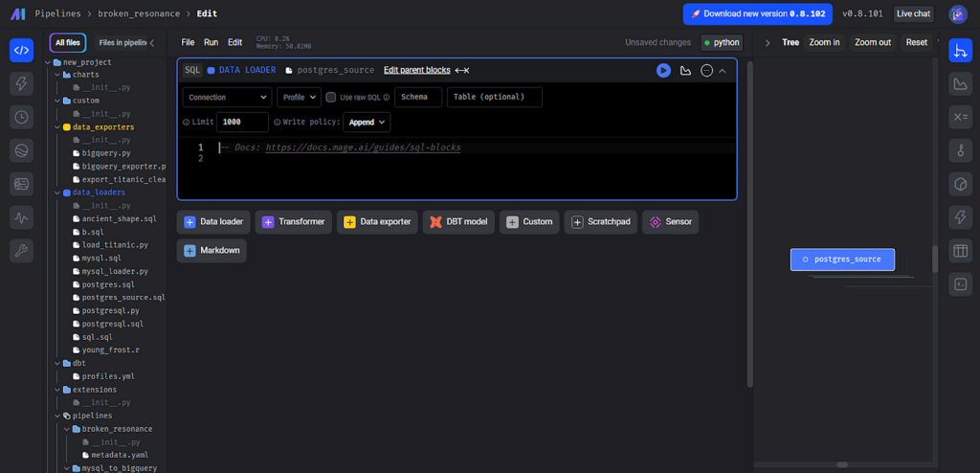Open the Triggers lightning icon in left sidebar
The image size is (980, 473).
click(x=21, y=83)
